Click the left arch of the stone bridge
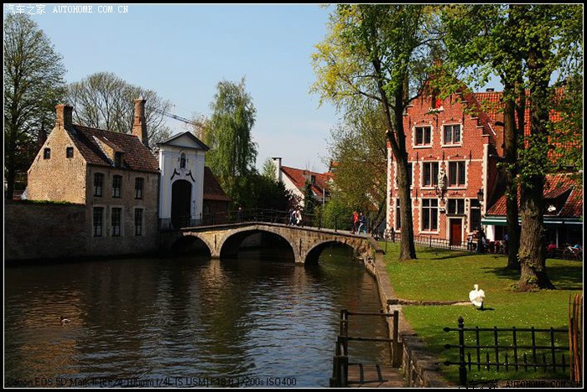587x392 pixels. coord(192,245)
